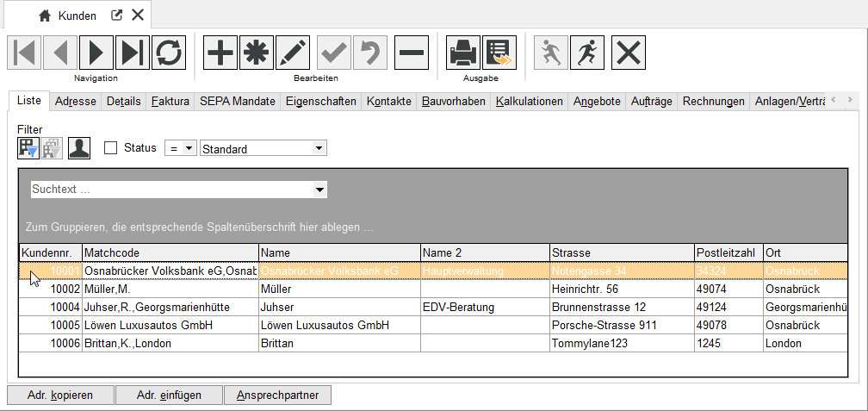Pop out Kunden tab with external icon
Image resolution: width=868 pixels, height=411 pixels.
click(x=116, y=15)
